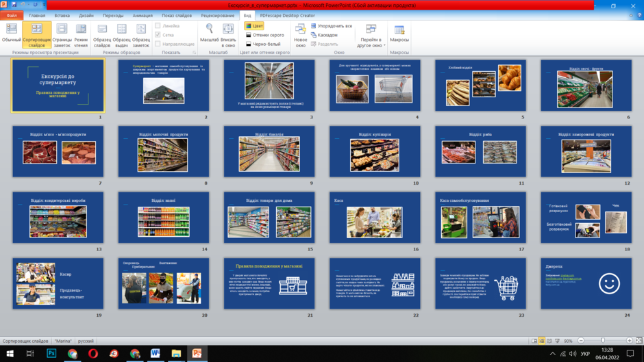This screenshot has height=362, width=644.
Task: Open the Рецензирование tab
Action: [218, 16]
